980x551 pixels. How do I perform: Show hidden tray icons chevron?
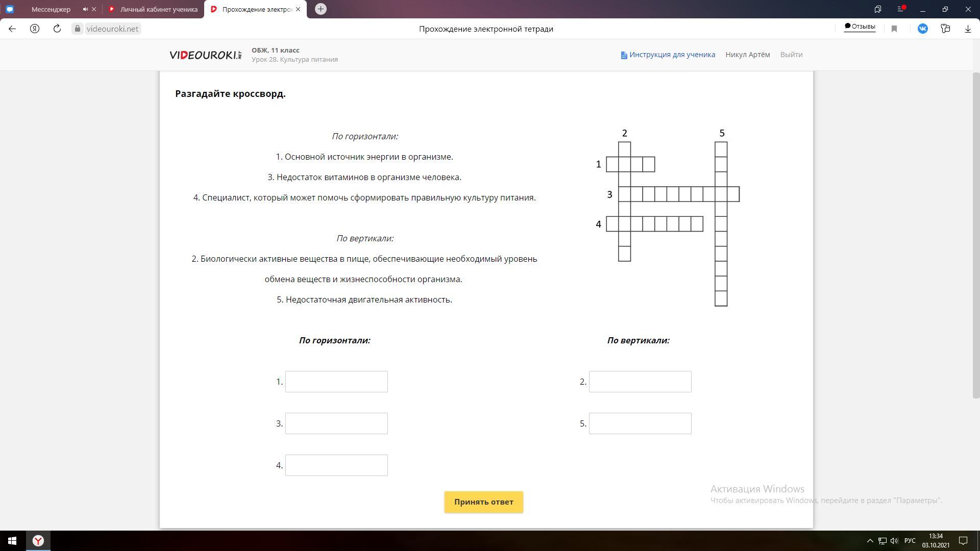[870, 541]
